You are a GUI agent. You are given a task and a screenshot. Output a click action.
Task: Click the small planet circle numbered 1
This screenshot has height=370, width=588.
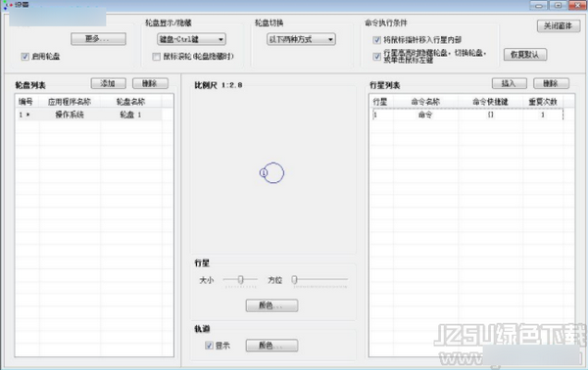coord(264,172)
